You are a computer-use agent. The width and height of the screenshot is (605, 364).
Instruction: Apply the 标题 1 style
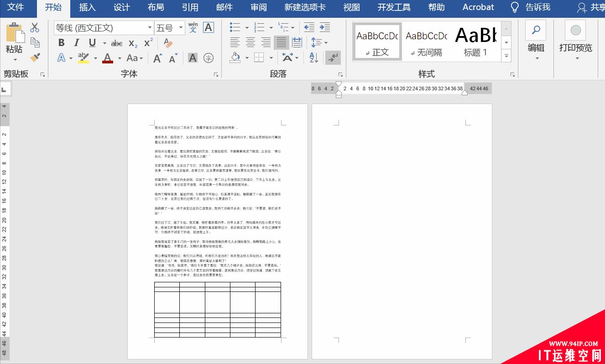475,42
